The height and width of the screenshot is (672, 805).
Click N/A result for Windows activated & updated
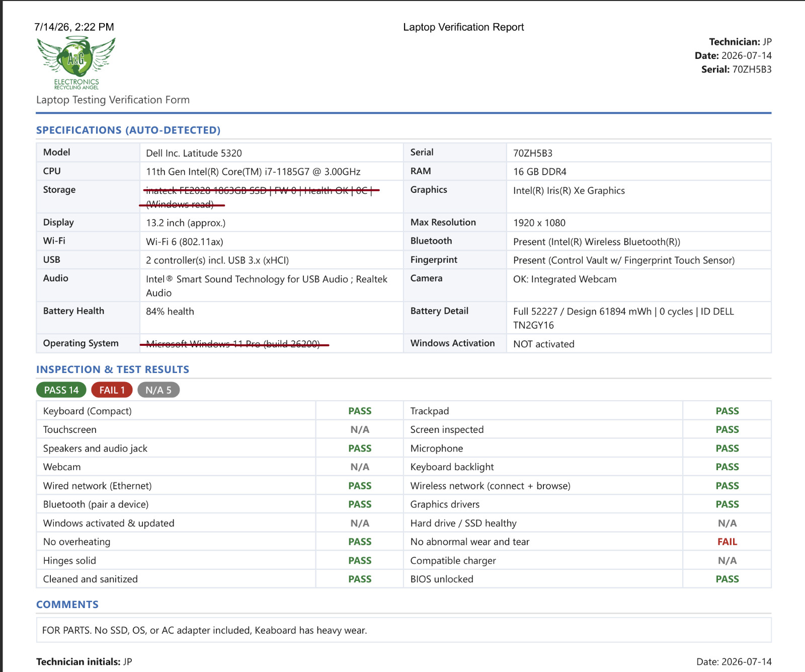[x=360, y=524]
